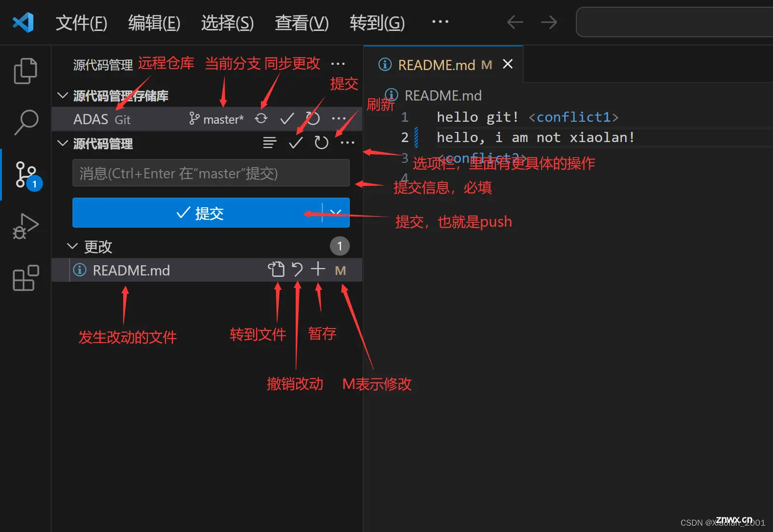
Task: Select README.md in the changes list
Action: (207, 270)
